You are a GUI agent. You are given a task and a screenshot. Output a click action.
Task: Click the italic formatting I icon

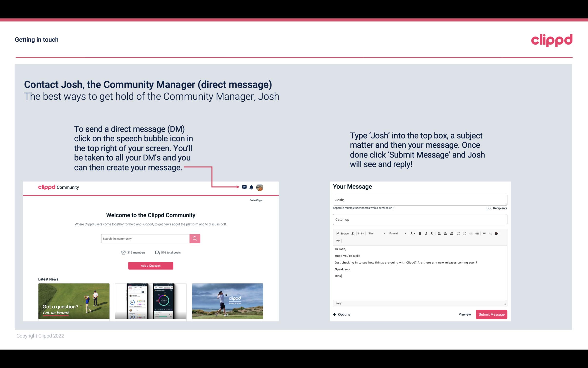(x=425, y=233)
